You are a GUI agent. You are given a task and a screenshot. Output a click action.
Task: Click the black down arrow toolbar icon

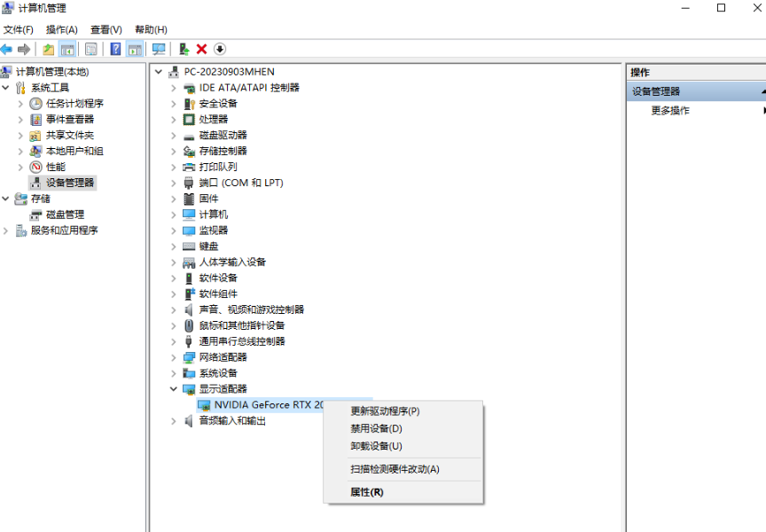click(x=220, y=49)
